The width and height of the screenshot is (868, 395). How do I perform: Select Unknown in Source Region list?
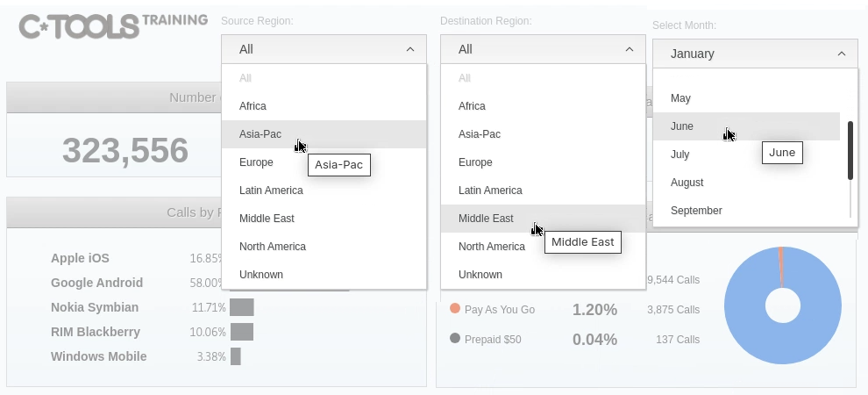[261, 275]
